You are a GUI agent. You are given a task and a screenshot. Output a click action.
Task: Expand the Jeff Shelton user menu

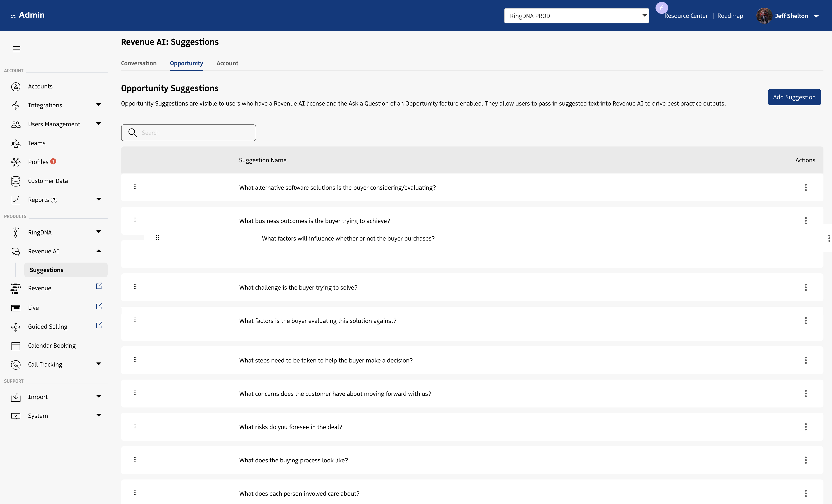click(816, 16)
